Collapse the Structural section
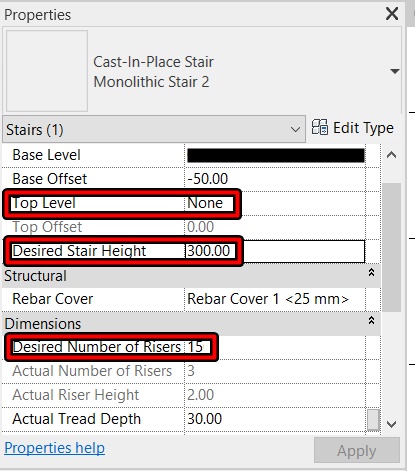The width and height of the screenshot is (415, 471). (x=371, y=273)
